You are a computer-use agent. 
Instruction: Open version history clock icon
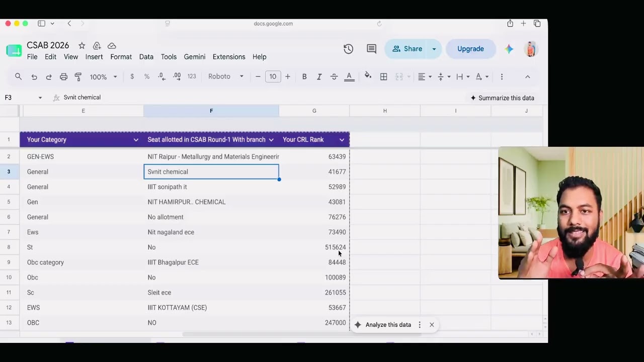coord(348,49)
